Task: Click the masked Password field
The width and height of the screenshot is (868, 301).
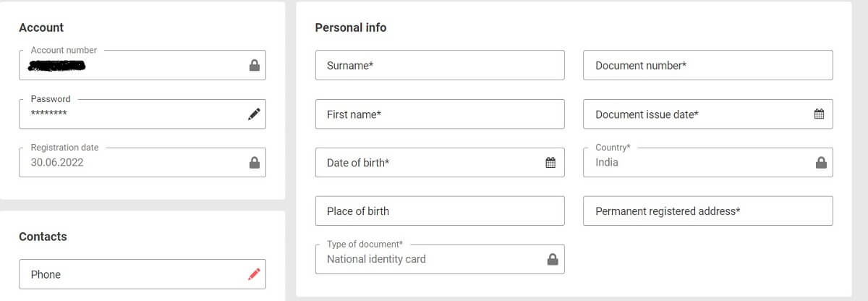Action: point(142,114)
